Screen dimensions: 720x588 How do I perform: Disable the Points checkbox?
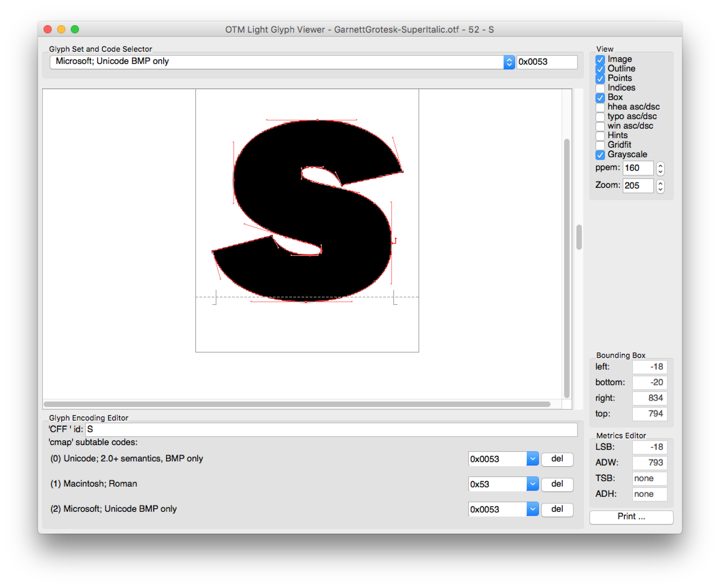coord(600,79)
